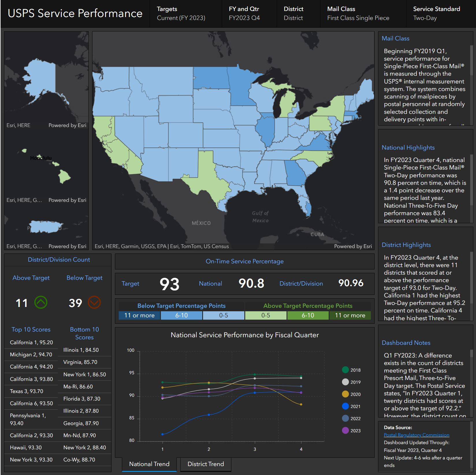
Task: Select 'Pennsylvania 1, 93.40' row
Action: pyautogui.click(x=31, y=419)
